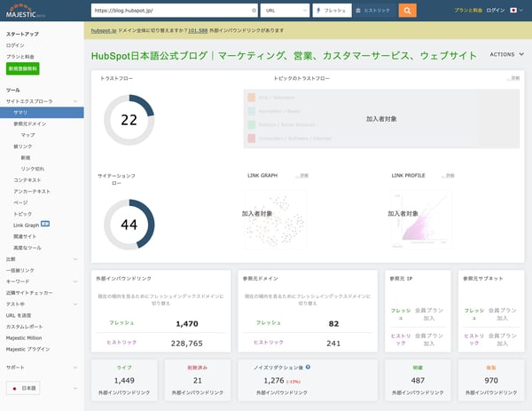Screen dimensions: 532x411
Task: Click the green 新規登録無料 button
Action: coord(23,68)
